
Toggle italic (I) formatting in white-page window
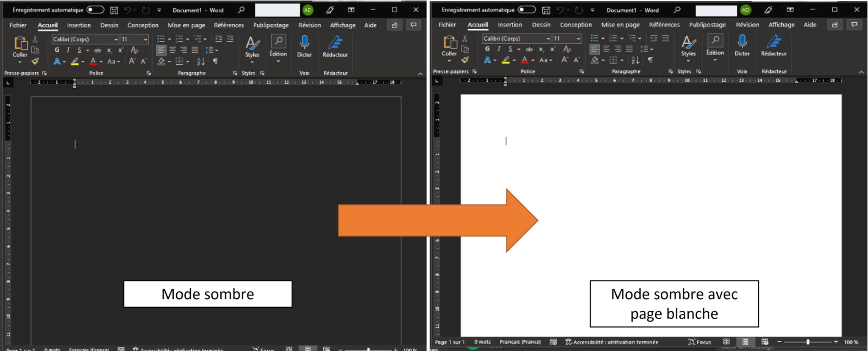tap(499, 49)
